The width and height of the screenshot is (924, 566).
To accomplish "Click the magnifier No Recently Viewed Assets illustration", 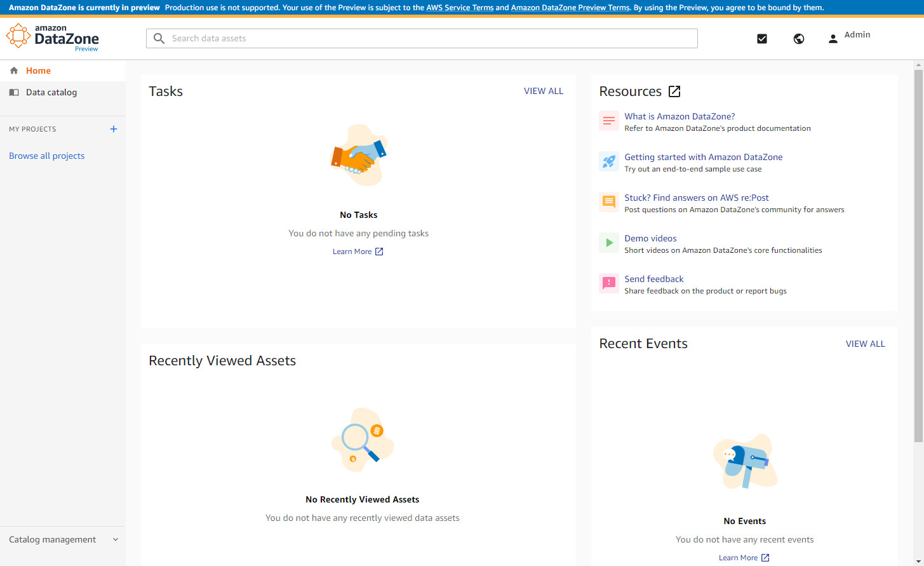I will (363, 440).
